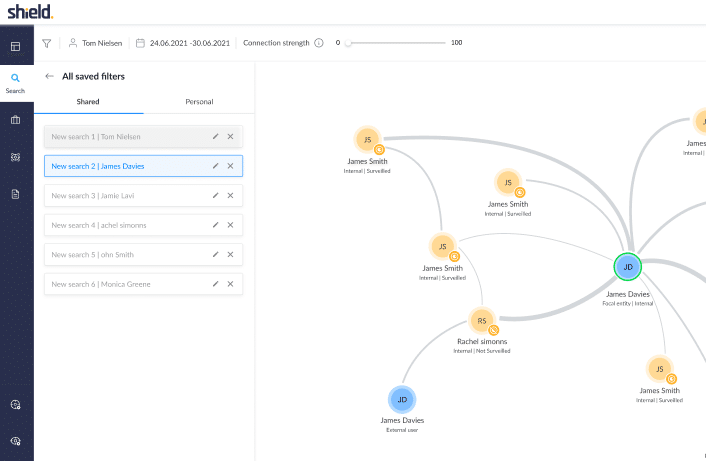Switch to the Shared tab
The height and width of the screenshot is (461, 706).
pyautogui.click(x=89, y=102)
